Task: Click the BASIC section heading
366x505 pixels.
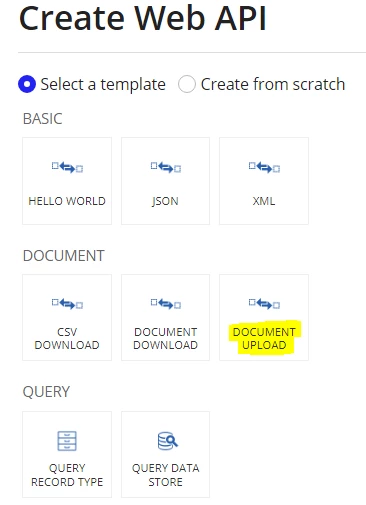Action: click(42, 119)
